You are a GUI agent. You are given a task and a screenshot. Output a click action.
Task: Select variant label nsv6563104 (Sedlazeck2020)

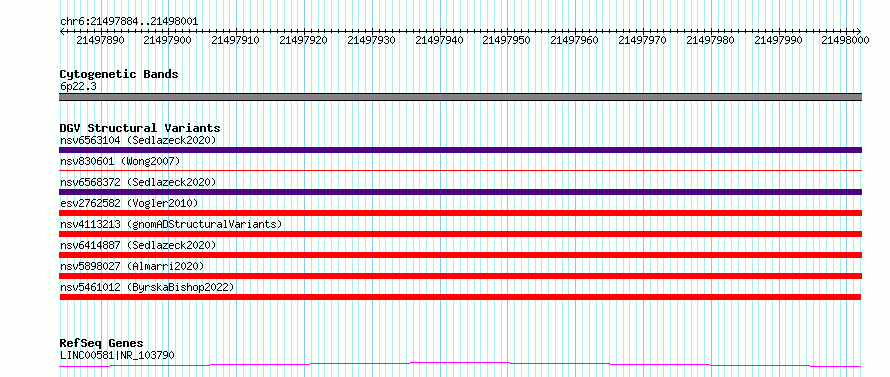click(x=138, y=140)
